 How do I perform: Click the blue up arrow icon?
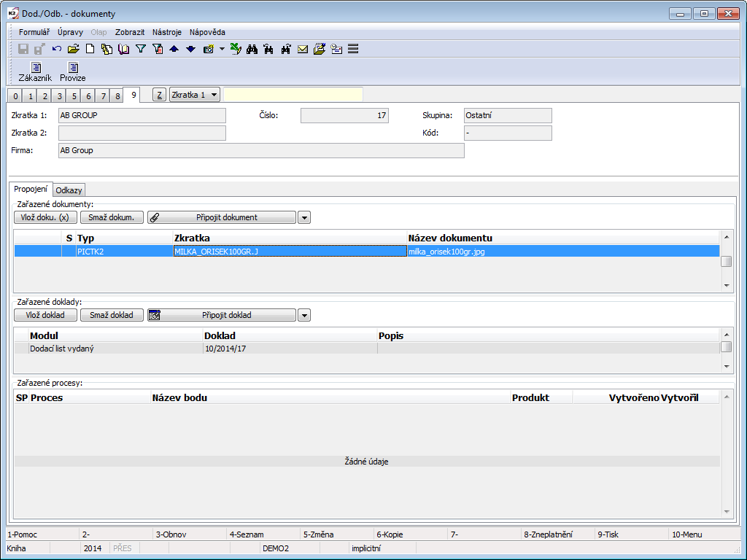coord(174,50)
